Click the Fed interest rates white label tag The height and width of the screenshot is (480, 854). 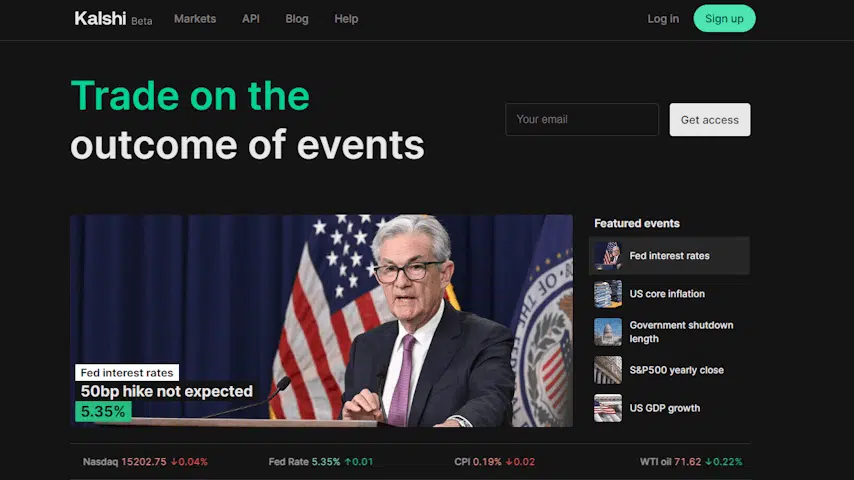coord(127,373)
